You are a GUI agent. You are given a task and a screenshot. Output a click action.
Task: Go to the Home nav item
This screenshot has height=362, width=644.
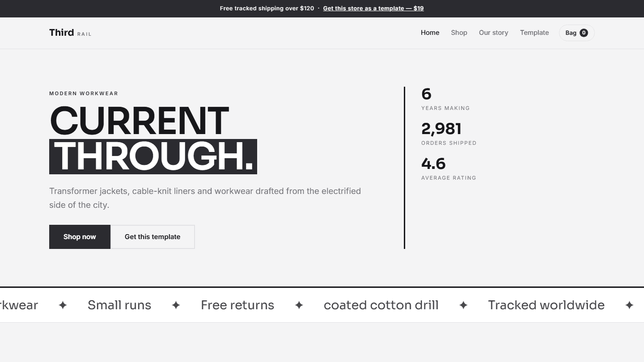point(430,33)
